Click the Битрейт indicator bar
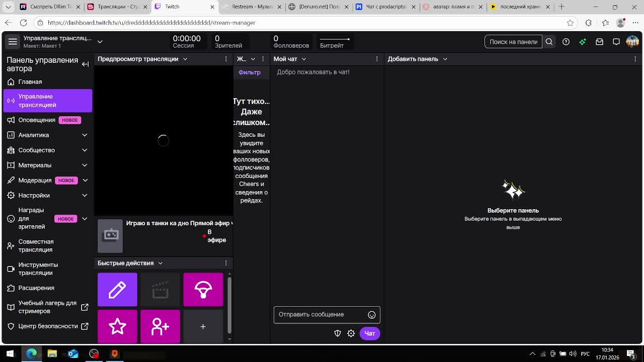The height and width of the screenshot is (362, 644). pyautogui.click(x=335, y=39)
